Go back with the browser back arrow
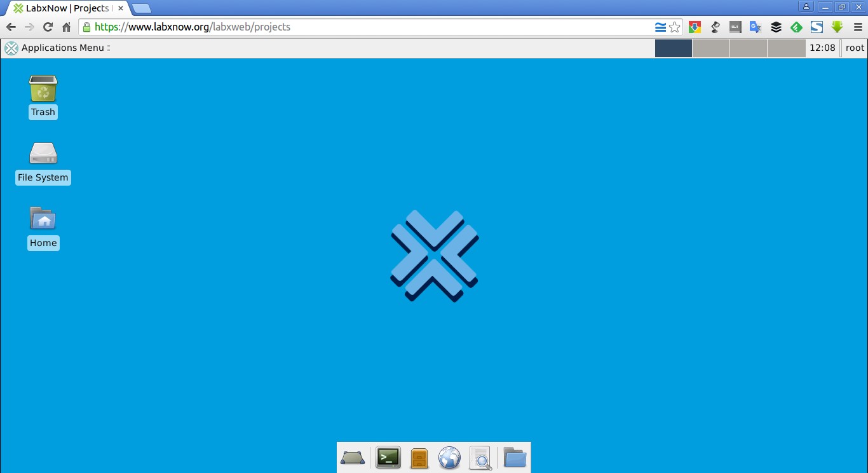Image resolution: width=868 pixels, height=473 pixels. 11,27
